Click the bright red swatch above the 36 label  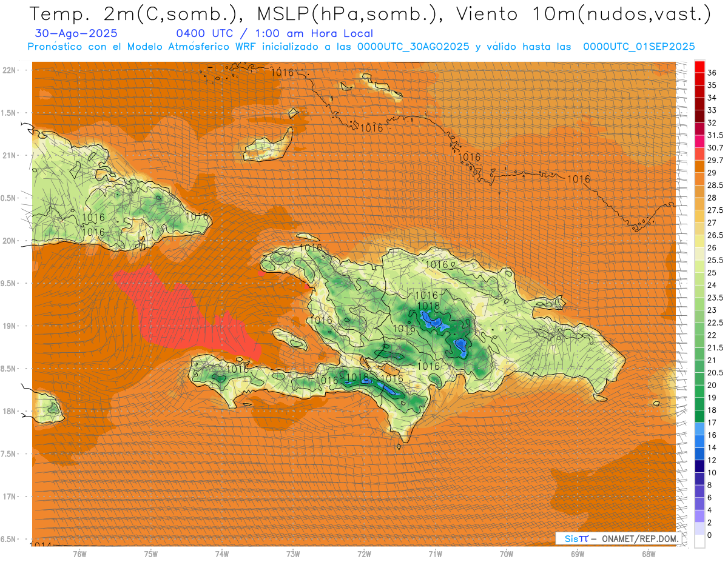(699, 66)
